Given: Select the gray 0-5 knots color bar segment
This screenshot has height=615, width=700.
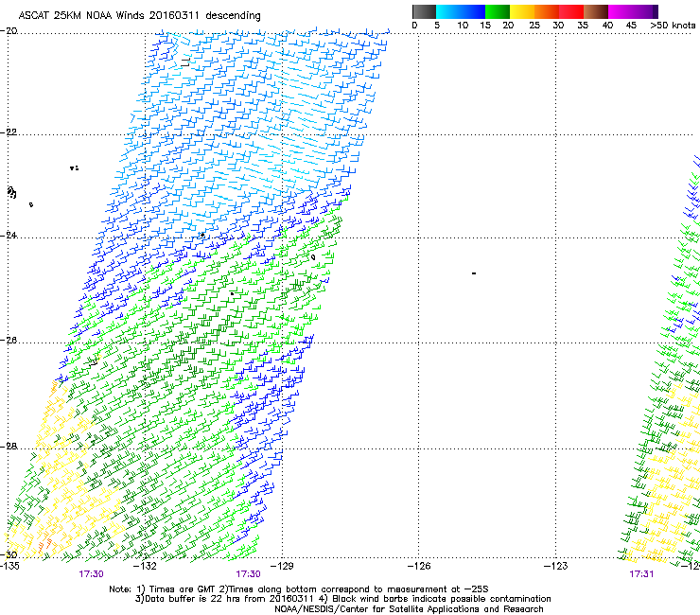Looking at the screenshot, I should [x=424, y=11].
